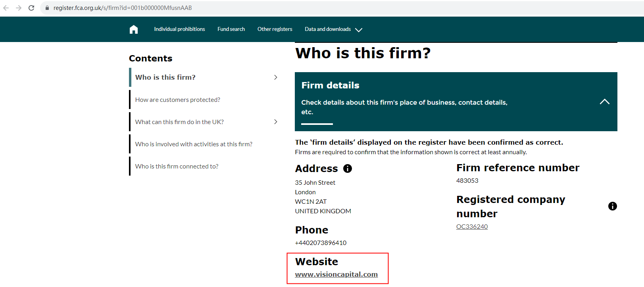Click the browser forward arrow

tap(19, 8)
